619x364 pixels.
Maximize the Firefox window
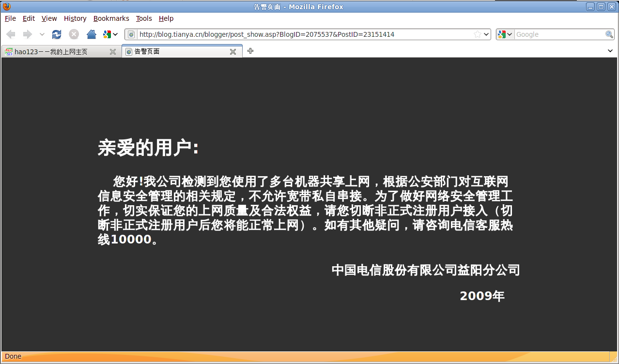(x=601, y=7)
